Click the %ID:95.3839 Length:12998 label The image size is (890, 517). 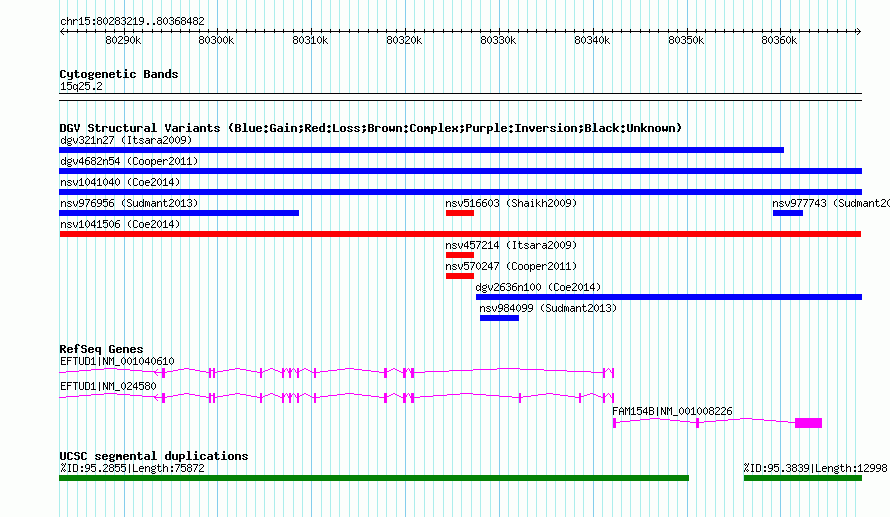(x=816, y=468)
